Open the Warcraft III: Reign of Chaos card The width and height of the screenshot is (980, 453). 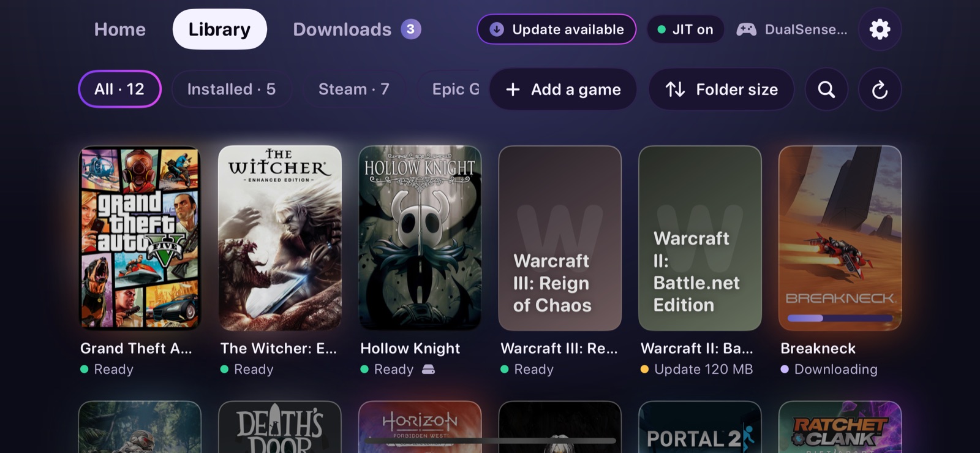(x=560, y=238)
